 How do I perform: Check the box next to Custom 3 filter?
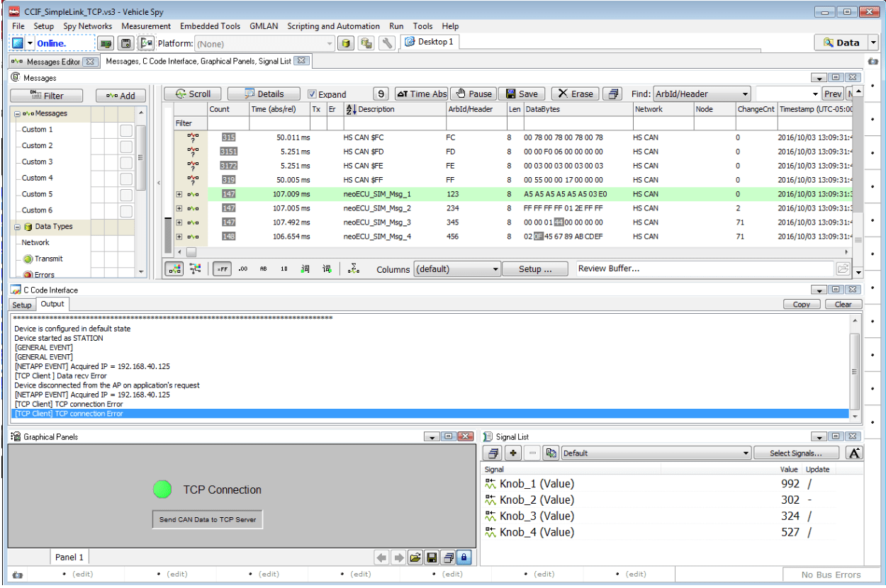(126, 162)
